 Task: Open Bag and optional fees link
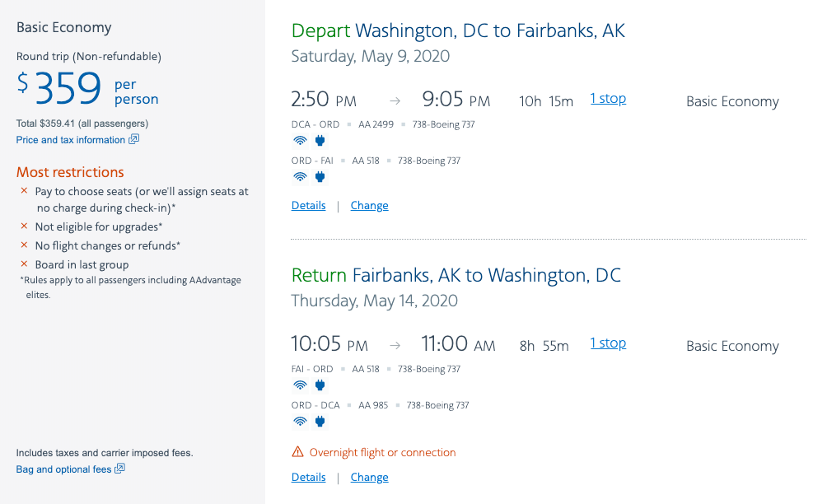click(63, 469)
